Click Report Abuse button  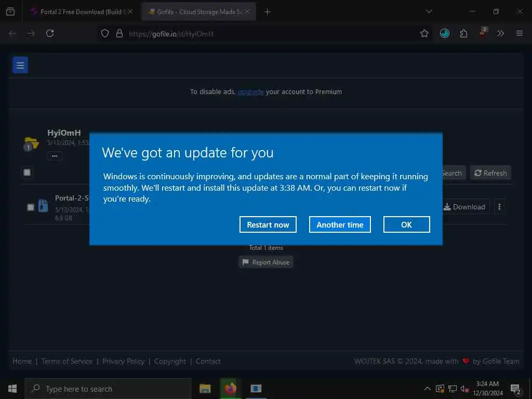(266, 262)
